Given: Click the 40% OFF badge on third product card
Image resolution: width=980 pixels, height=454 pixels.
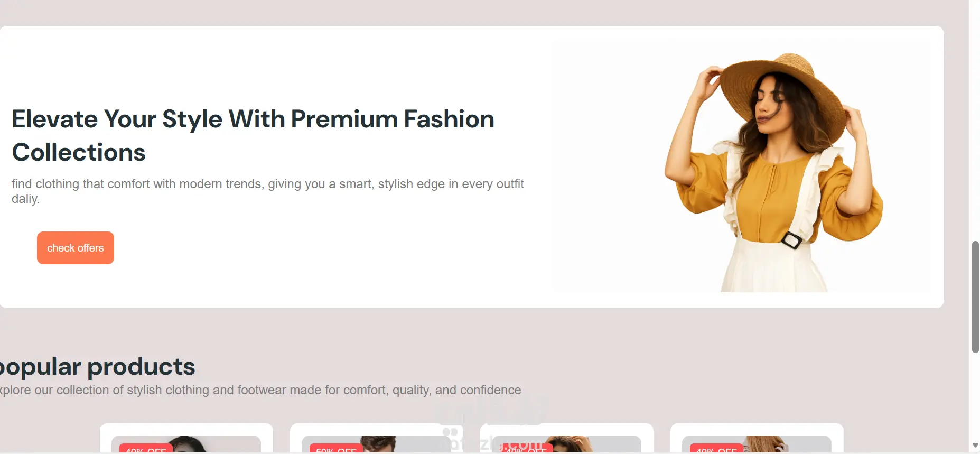Looking at the screenshot, I should pyautogui.click(x=527, y=449).
